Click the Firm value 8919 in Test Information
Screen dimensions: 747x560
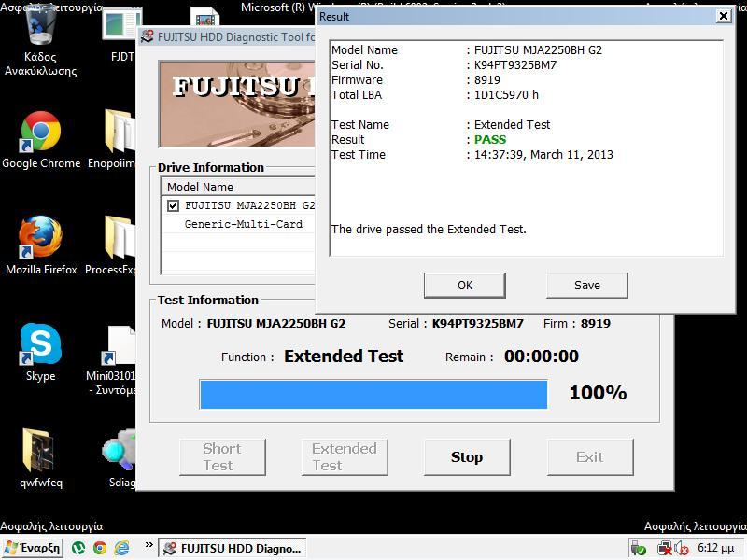point(596,324)
